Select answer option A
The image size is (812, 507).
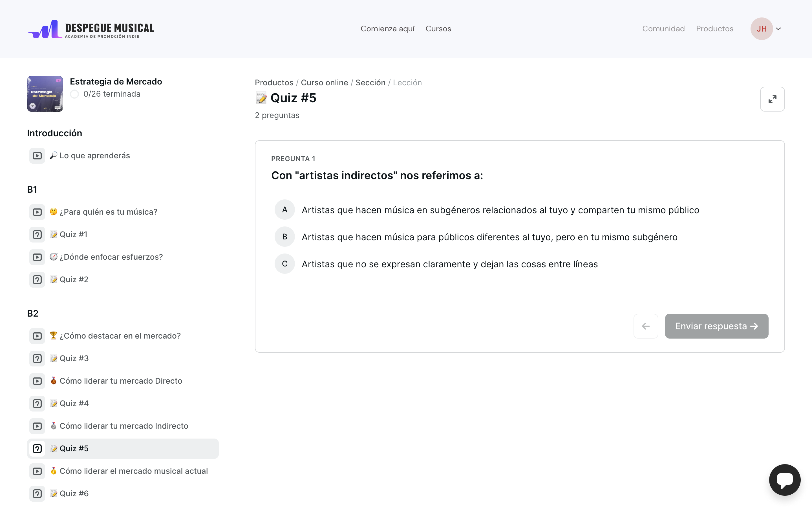(x=284, y=210)
